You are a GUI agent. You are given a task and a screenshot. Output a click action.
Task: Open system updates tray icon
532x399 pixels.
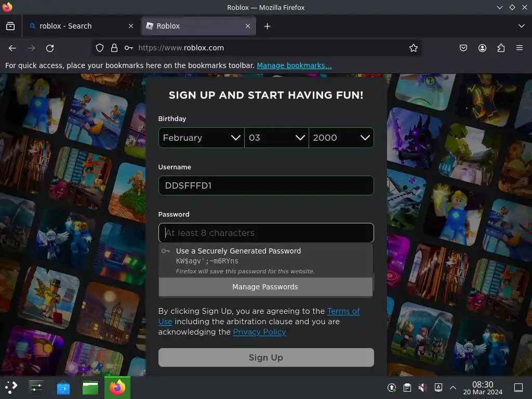pyautogui.click(x=392, y=388)
